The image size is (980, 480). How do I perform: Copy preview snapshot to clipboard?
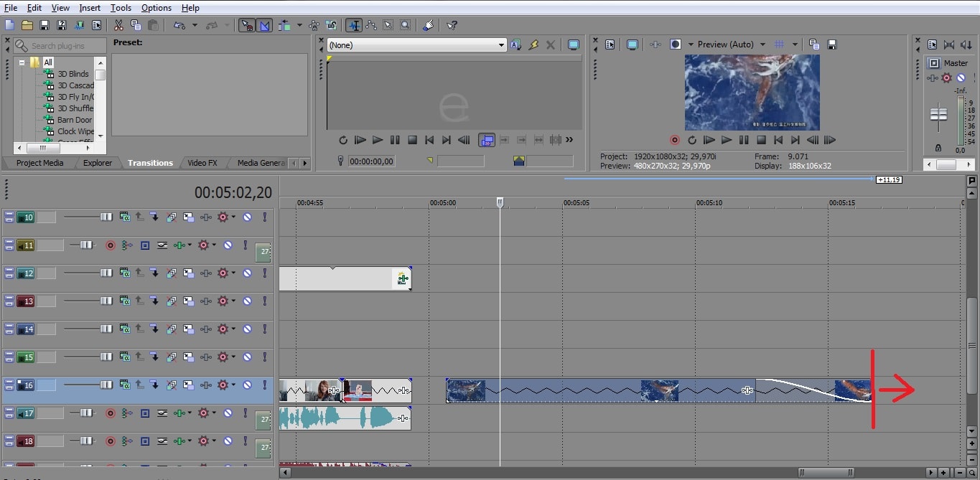[814, 44]
